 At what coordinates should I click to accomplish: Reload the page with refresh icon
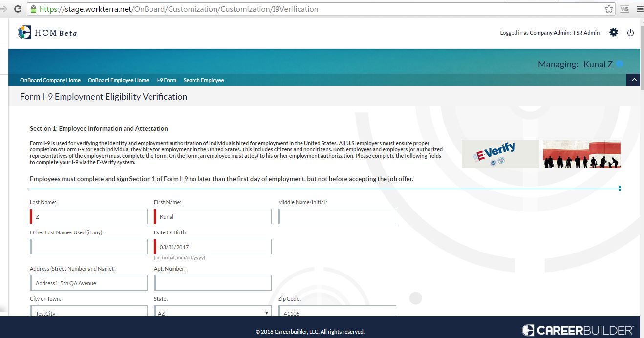click(x=18, y=9)
